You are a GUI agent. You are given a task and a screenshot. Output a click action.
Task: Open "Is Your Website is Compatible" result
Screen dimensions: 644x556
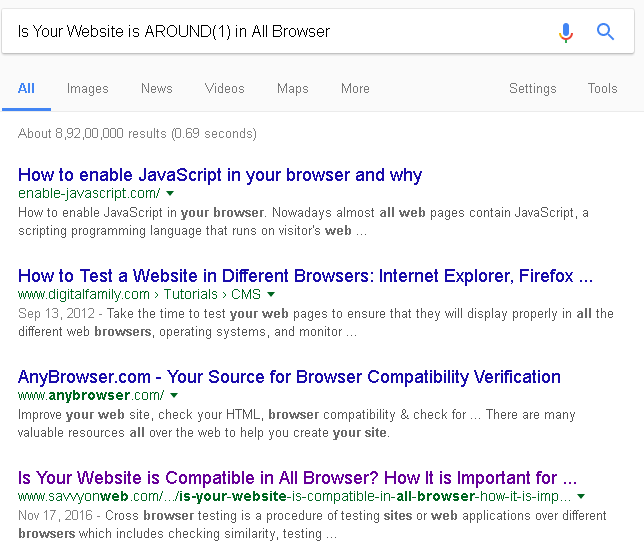click(x=297, y=478)
